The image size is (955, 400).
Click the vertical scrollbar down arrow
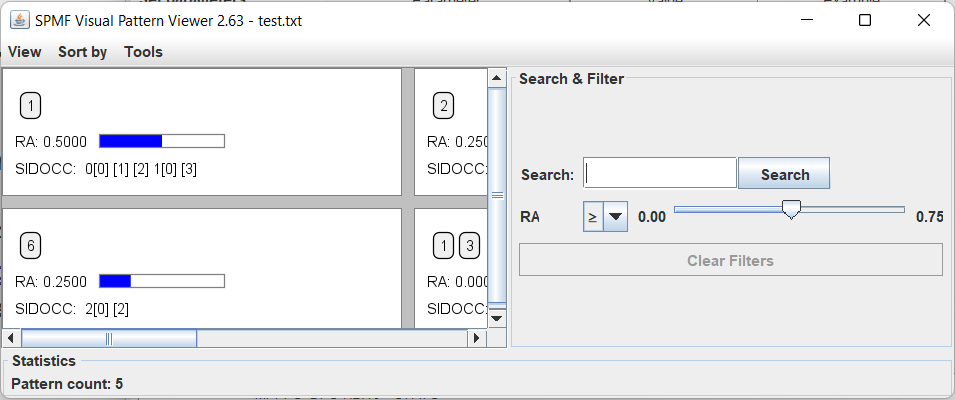click(x=497, y=318)
